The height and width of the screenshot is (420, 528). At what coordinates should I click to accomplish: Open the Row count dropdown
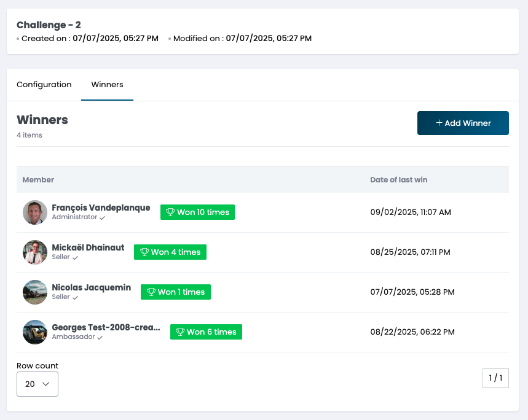point(37,384)
